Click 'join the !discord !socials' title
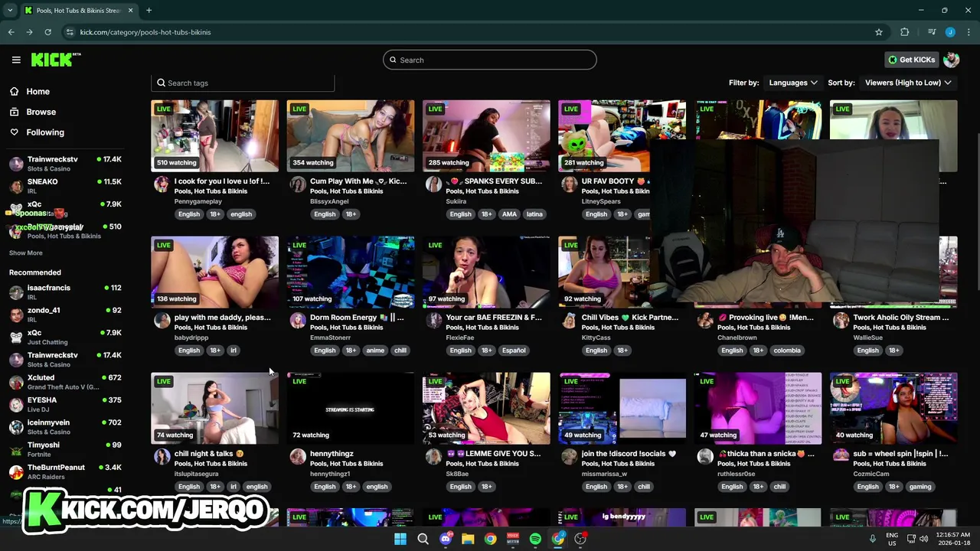Image resolution: width=980 pixels, height=551 pixels. point(629,454)
